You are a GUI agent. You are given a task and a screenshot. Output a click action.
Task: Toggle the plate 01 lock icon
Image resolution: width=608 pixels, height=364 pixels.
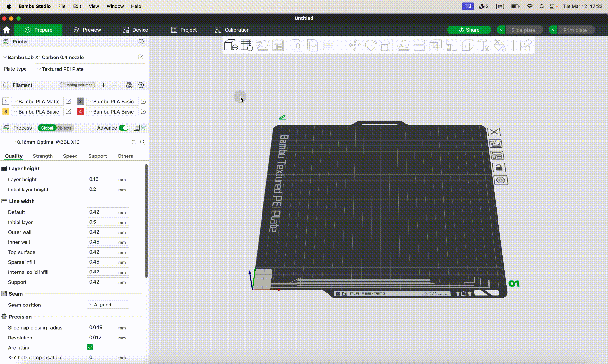point(499,168)
